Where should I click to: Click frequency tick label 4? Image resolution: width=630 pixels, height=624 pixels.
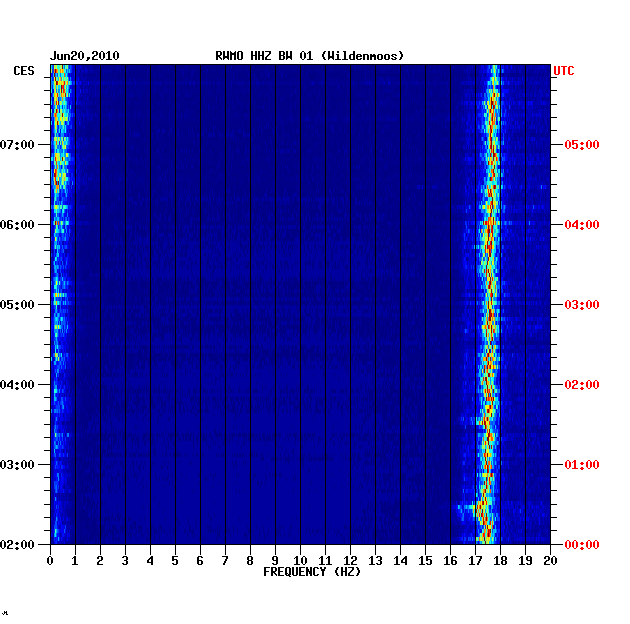pos(150,561)
